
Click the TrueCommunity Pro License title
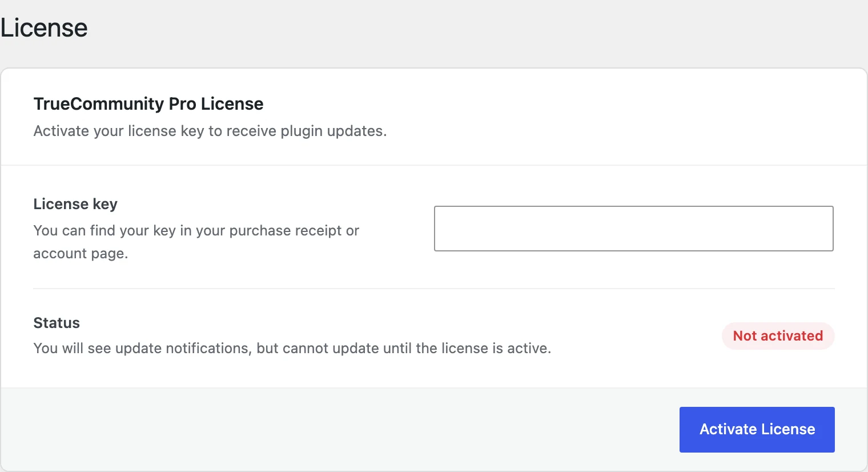(x=148, y=104)
